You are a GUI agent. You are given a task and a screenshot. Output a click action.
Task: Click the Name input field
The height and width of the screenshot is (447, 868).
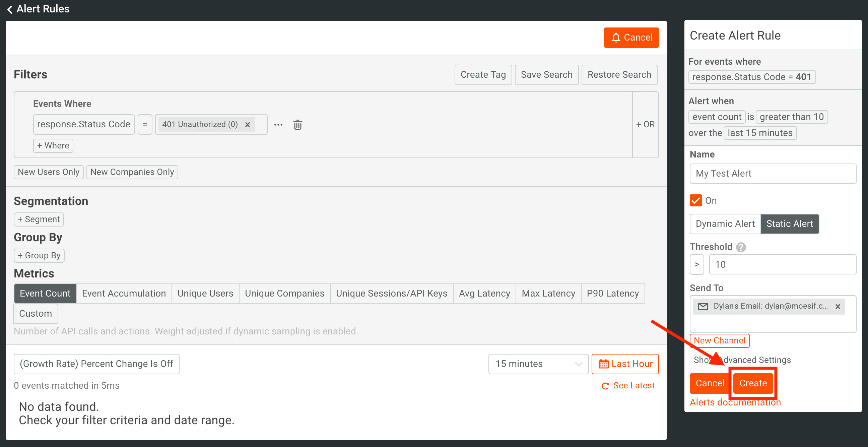[773, 173]
